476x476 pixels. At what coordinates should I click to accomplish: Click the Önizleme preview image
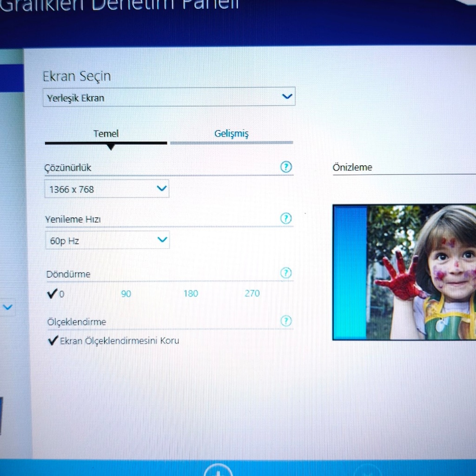(x=404, y=272)
